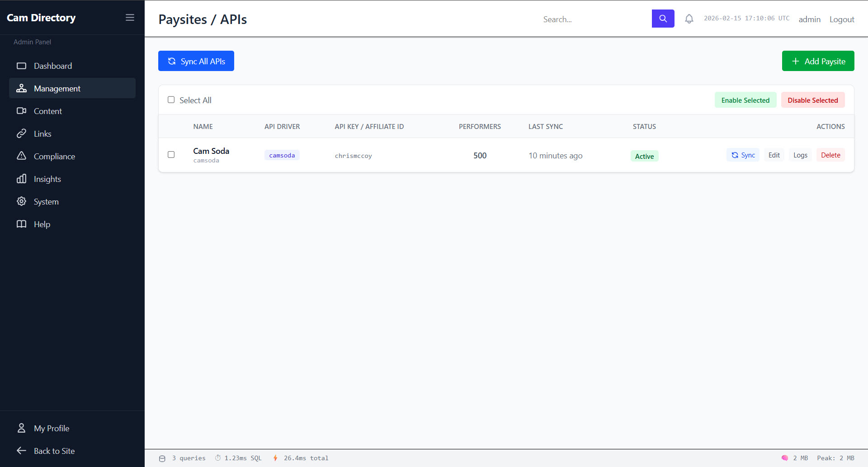This screenshot has height=467, width=868.
Task: Click the System gear icon
Action: pyautogui.click(x=21, y=201)
